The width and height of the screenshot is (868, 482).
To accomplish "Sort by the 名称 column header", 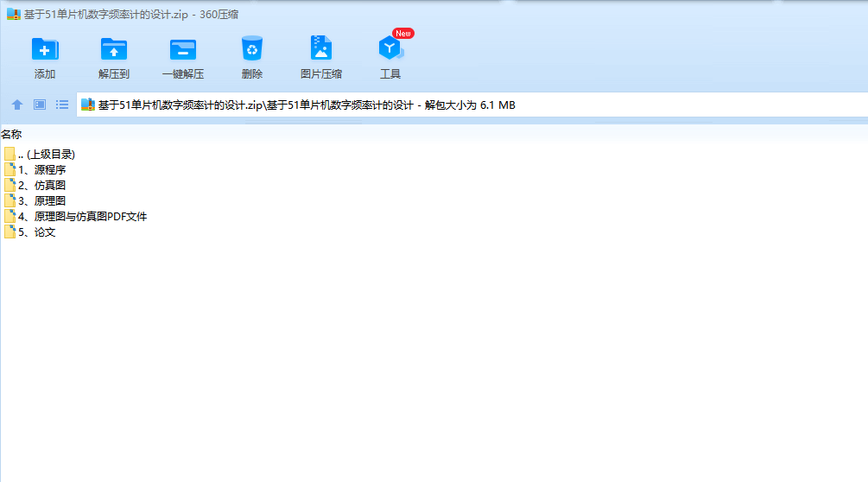I will pos(11,135).
